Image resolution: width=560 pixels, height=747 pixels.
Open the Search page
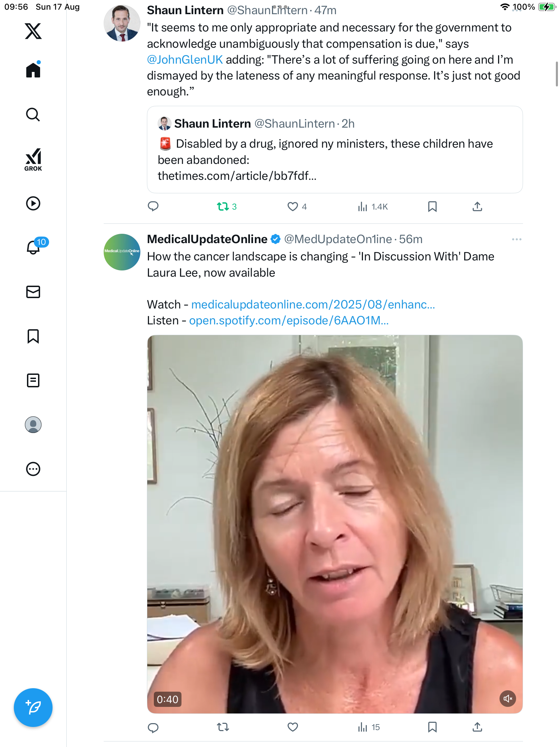click(33, 114)
